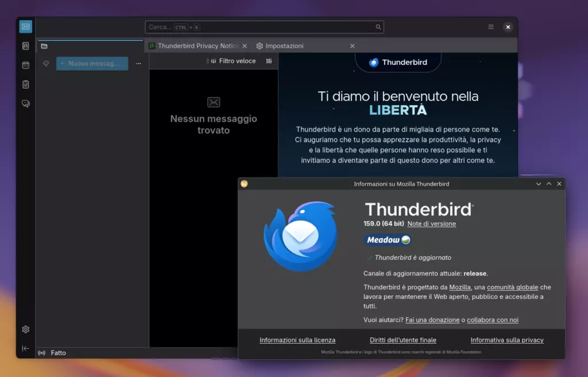The width and height of the screenshot is (588, 377).
Task: Collapse the spaces toolbar arrow icon
Action: pos(25,348)
